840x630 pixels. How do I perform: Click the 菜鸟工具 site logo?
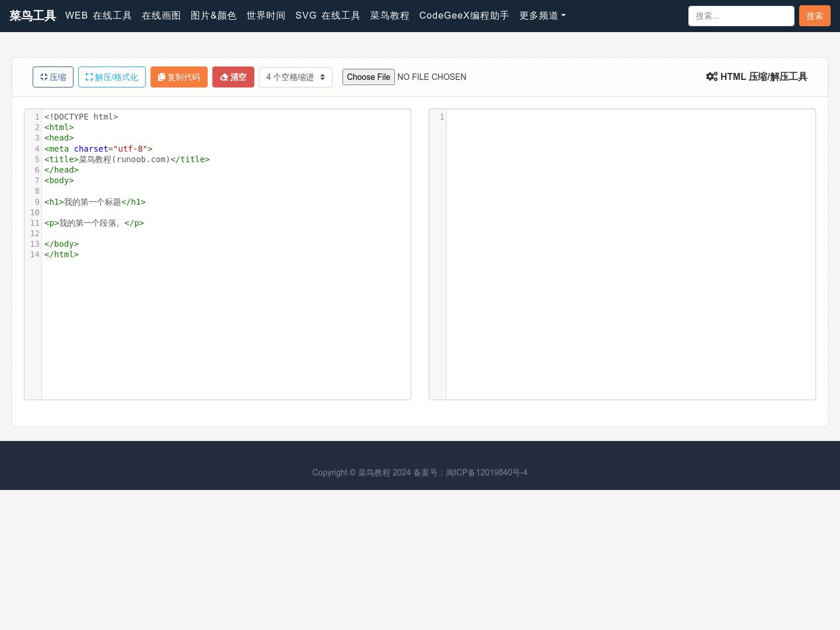coord(33,16)
